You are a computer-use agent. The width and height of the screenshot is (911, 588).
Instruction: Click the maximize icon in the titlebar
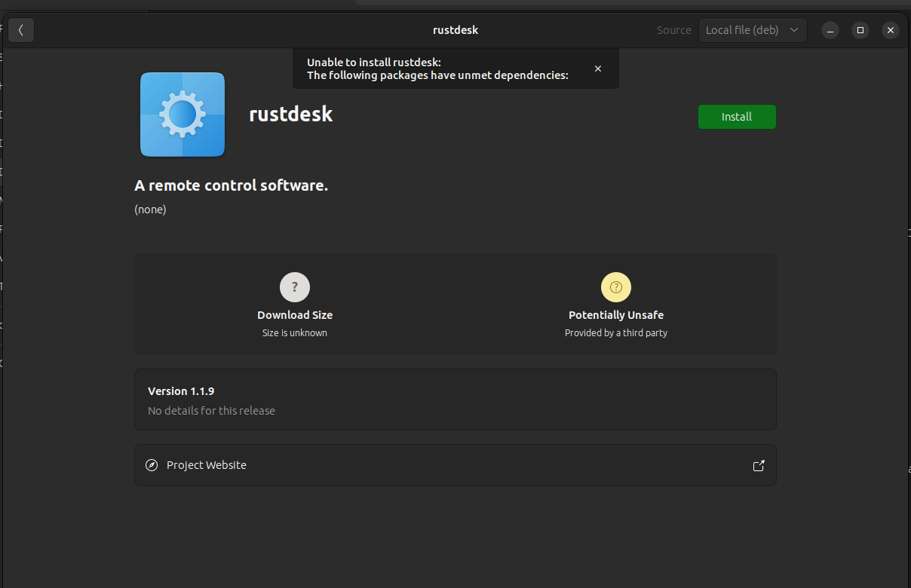click(x=860, y=30)
